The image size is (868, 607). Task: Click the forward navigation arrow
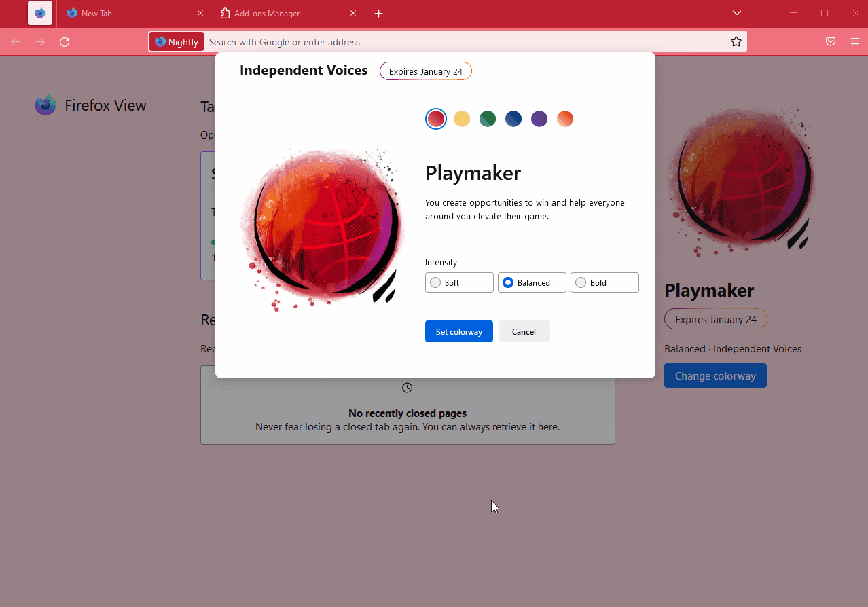click(40, 41)
